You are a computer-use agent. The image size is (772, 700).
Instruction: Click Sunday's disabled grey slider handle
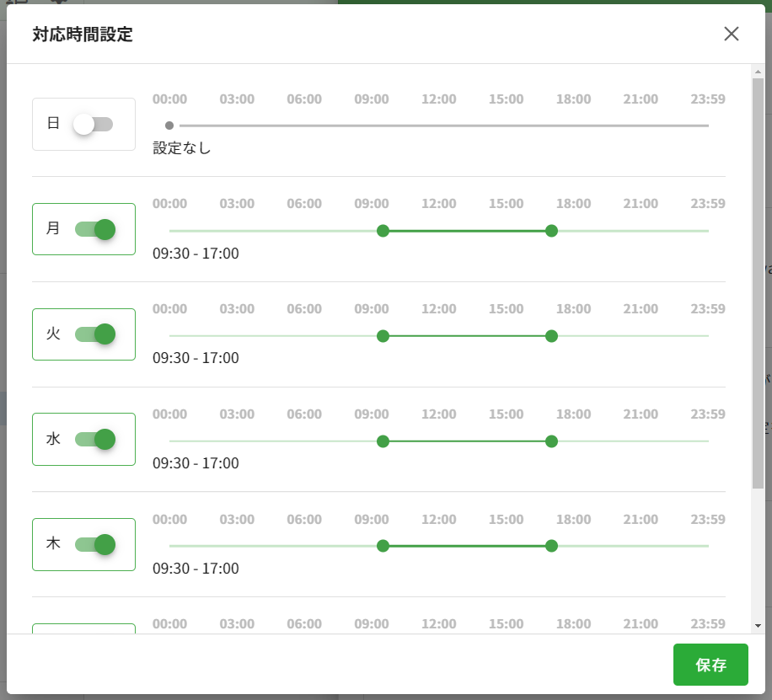pyautogui.click(x=169, y=126)
